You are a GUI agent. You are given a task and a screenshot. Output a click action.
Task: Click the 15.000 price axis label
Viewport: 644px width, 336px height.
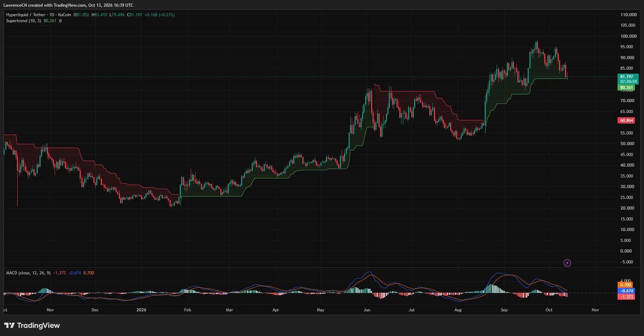627,219
